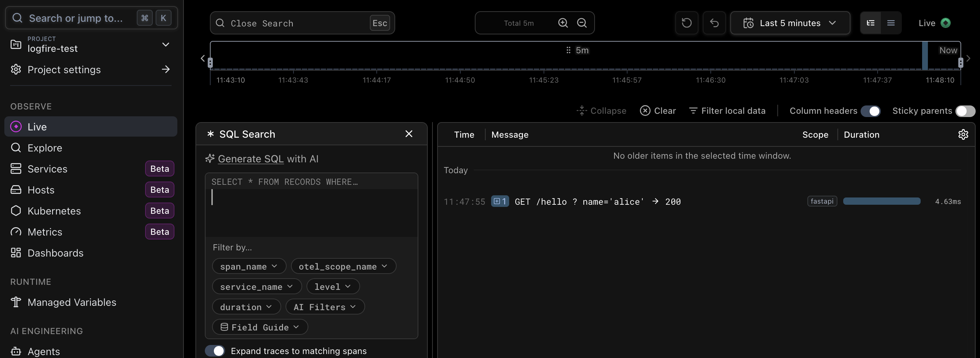Click the undo arrow icon
This screenshot has width=980, height=358.
(x=714, y=23)
